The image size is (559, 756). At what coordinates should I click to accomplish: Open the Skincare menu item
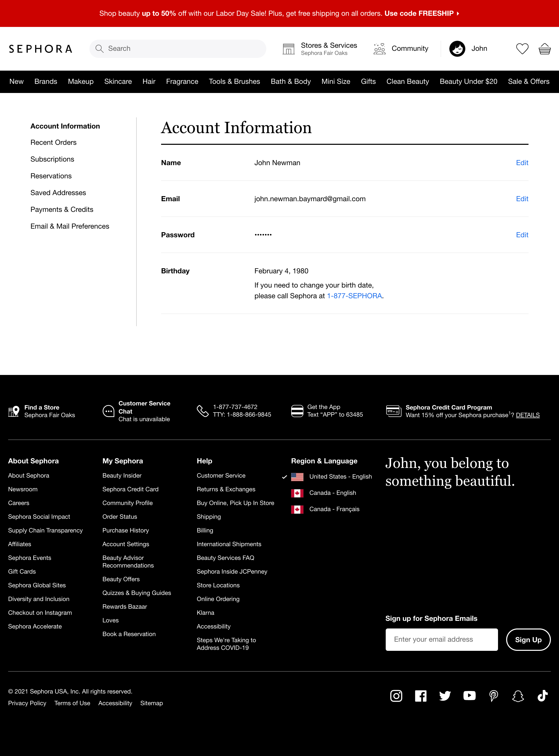pyautogui.click(x=118, y=82)
